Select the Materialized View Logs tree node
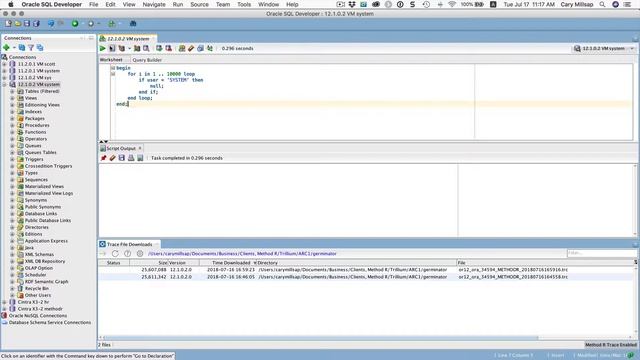The image size is (640, 360). [x=49, y=193]
